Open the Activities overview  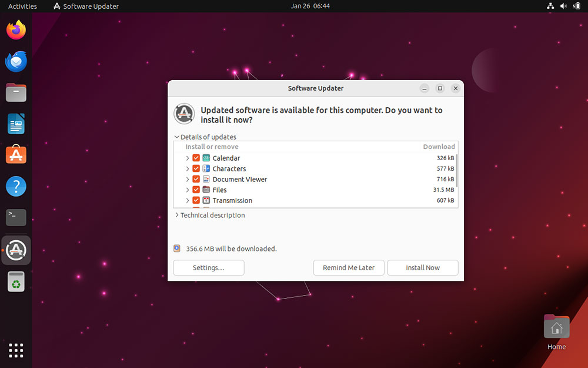[x=22, y=6]
